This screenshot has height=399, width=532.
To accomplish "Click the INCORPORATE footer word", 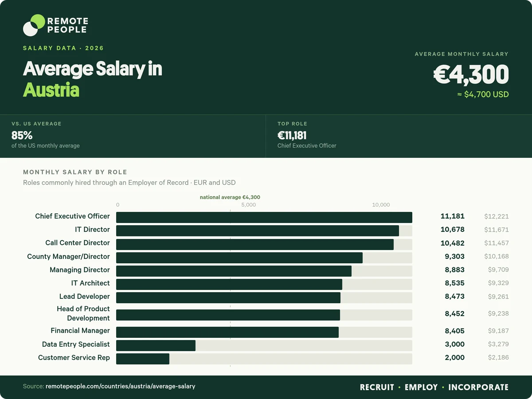I will click(478, 387).
